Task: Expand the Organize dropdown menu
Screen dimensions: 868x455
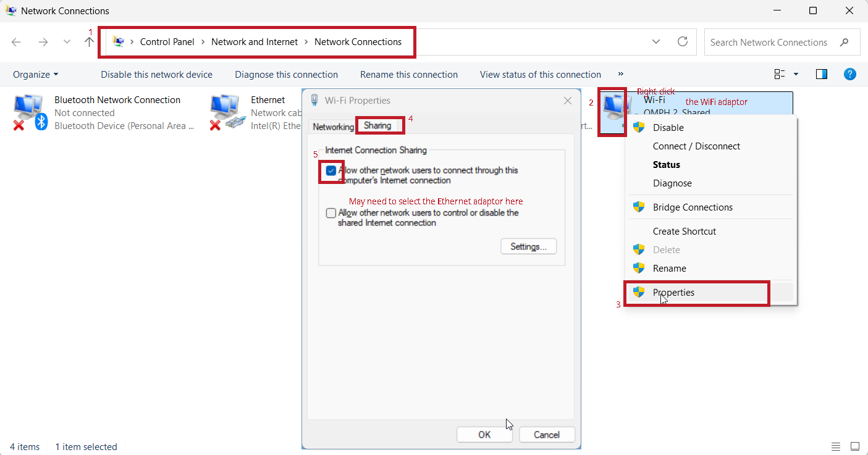Action: tap(36, 74)
